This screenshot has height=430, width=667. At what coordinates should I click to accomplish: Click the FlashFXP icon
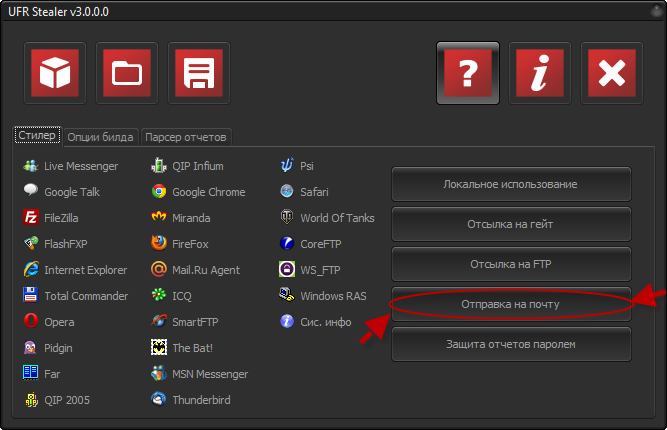coord(31,243)
